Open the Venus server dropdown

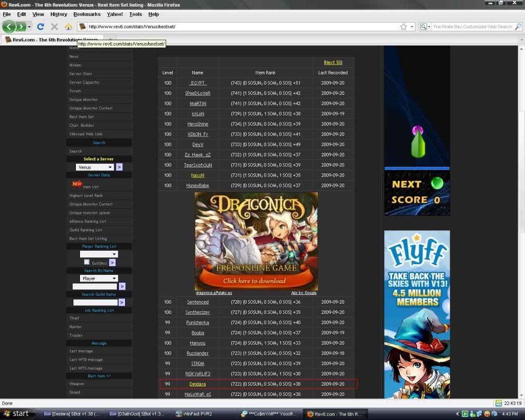pyautogui.click(x=95, y=167)
